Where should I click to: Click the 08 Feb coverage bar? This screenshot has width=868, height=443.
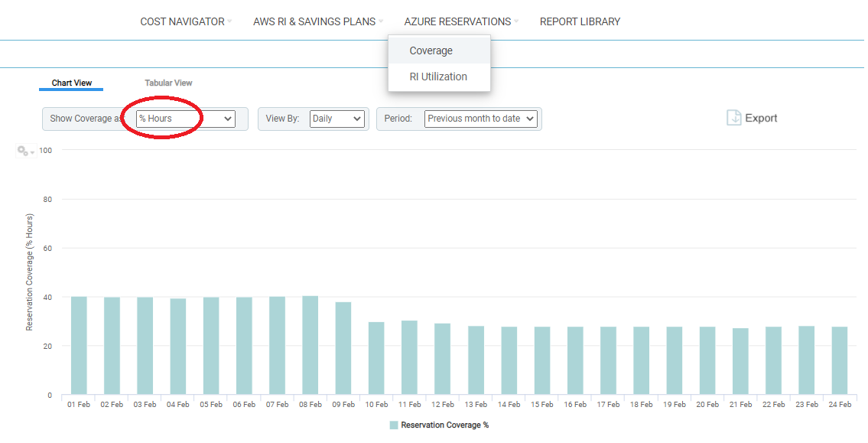click(x=310, y=344)
